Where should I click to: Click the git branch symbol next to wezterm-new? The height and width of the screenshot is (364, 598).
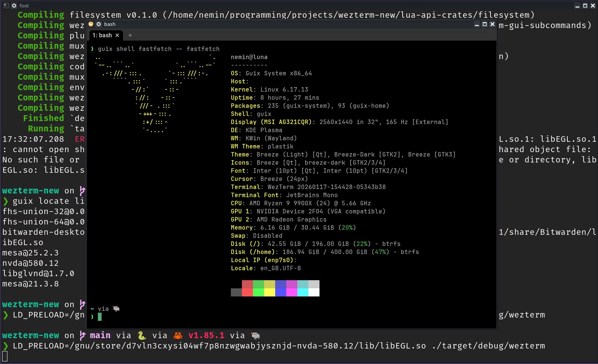click(x=82, y=334)
